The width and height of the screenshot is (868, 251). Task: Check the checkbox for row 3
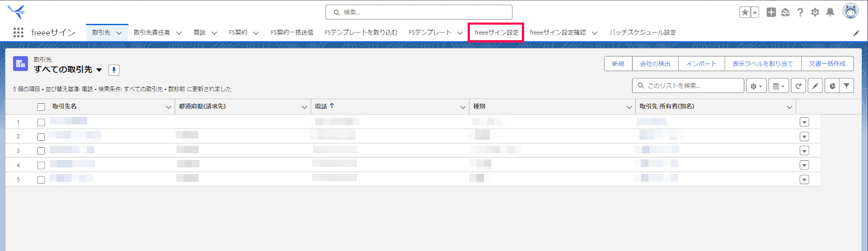[41, 150]
